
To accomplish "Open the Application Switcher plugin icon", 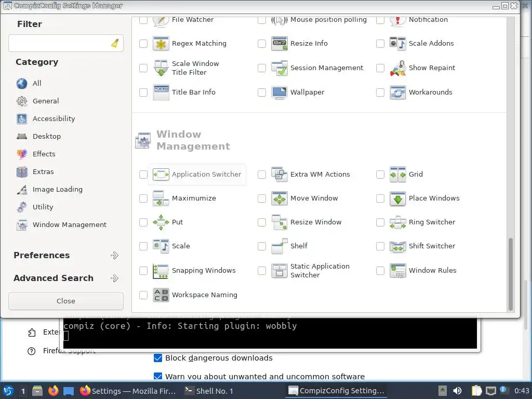I will click(161, 175).
